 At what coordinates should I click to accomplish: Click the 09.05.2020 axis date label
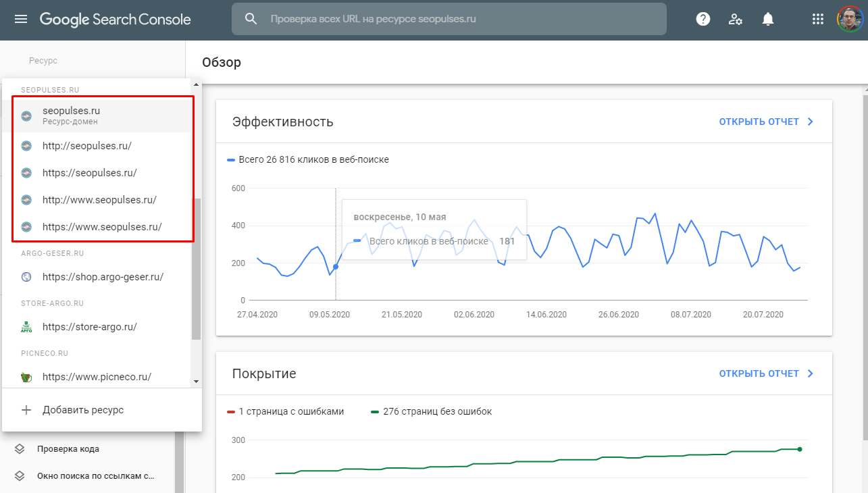click(x=330, y=315)
